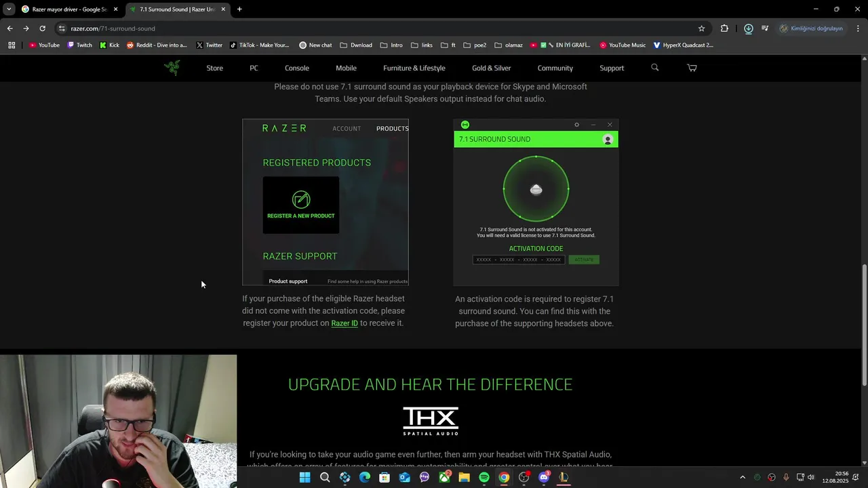Open the New chat bookmark

pyautogui.click(x=315, y=45)
